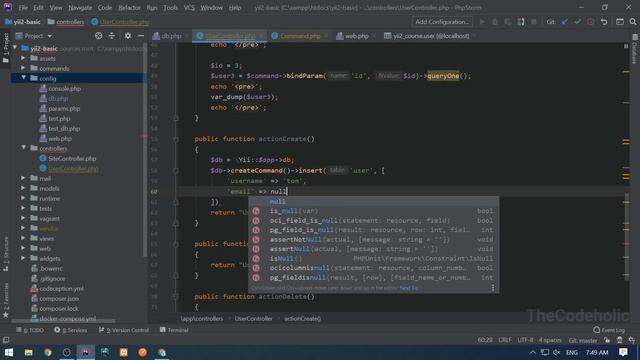Image resolution: width=640 pixels, height=360 pixels.
Task: Click the Run green play icon
Action: tap(482, 22)
